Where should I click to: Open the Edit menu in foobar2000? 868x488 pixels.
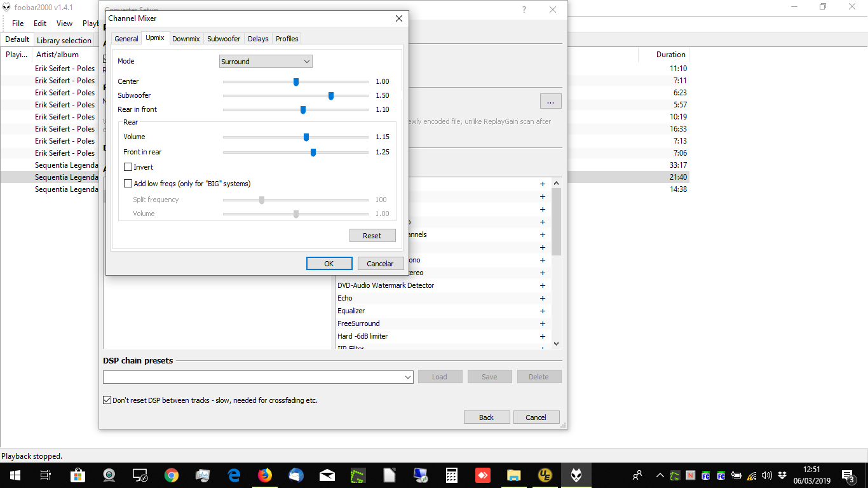[40, 24]
